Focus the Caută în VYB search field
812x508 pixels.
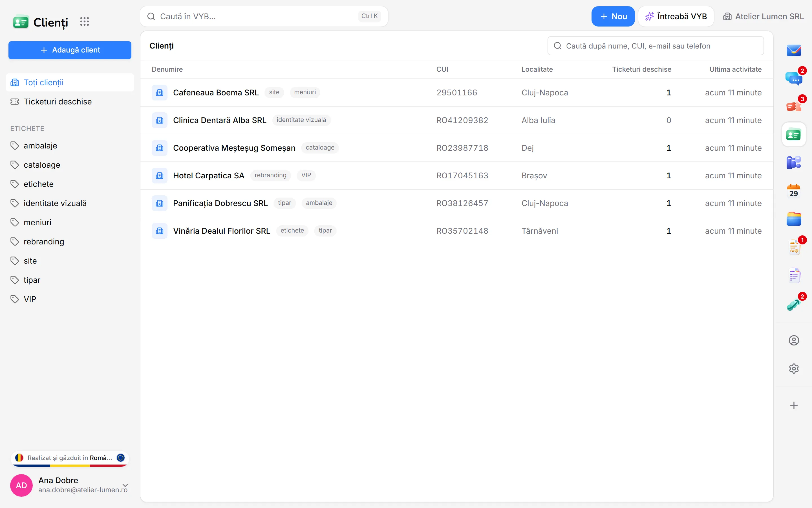pyautogui.click(x=264, y=16)
